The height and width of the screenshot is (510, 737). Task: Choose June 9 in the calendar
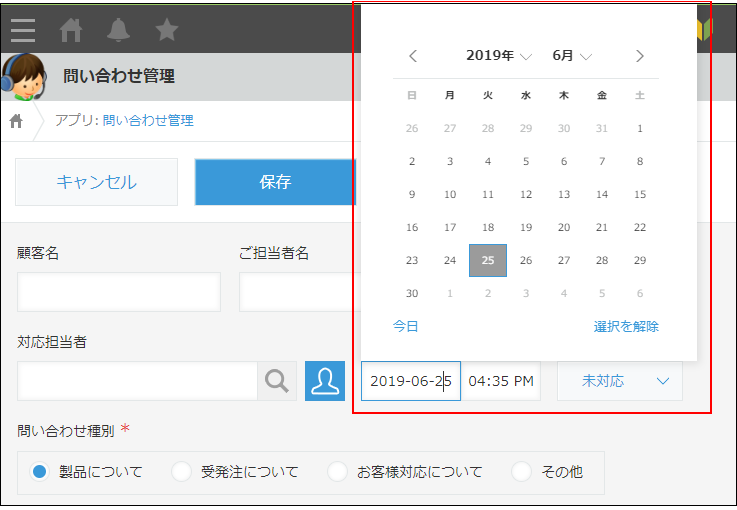tap(412, 195)
